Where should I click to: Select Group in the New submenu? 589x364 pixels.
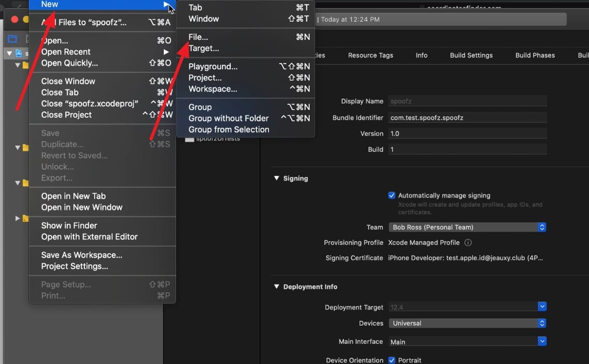246,107
